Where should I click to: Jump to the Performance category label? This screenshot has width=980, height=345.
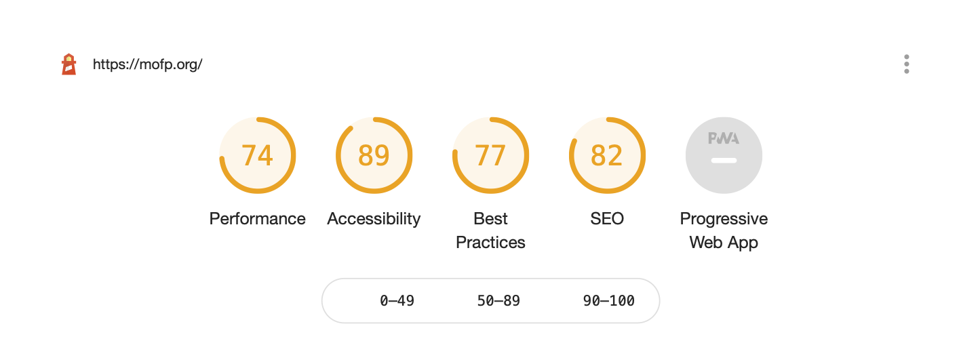click(x=258, y=219)
